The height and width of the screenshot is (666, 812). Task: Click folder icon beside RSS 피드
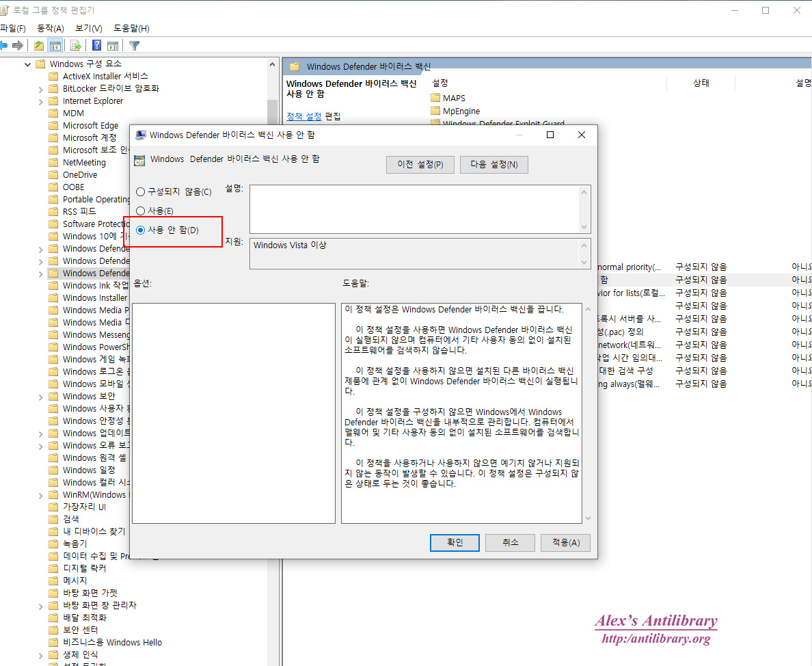point(53,211)
